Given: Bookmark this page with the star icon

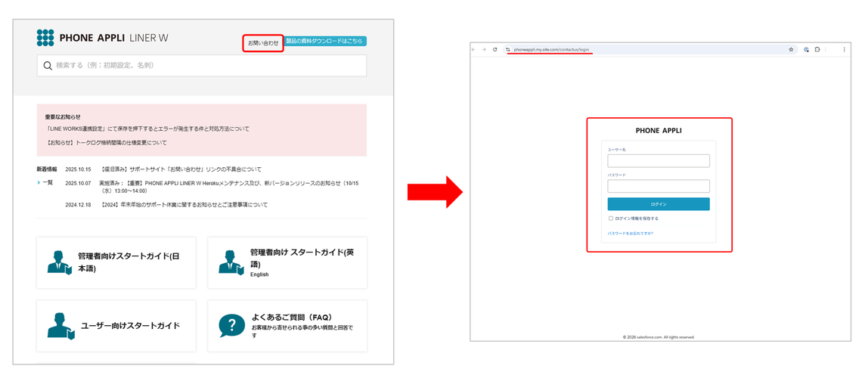Looking at the screenshot, I should coord(792,49).
